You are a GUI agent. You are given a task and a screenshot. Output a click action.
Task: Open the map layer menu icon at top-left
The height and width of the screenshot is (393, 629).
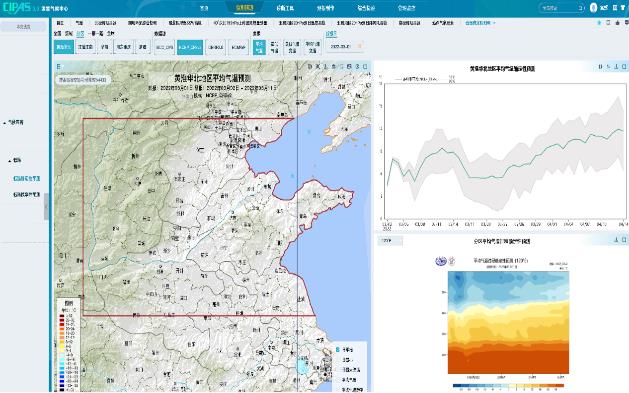pos(59,67)
